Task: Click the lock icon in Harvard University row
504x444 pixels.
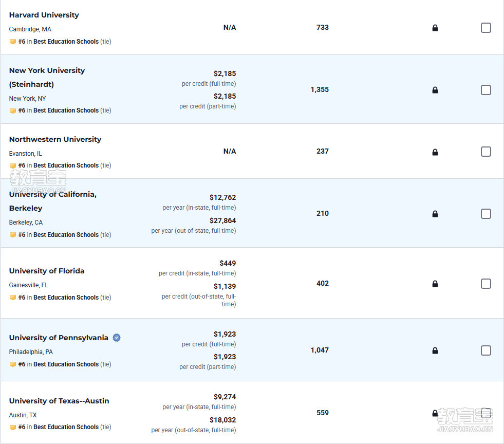Action: (435, 28)
